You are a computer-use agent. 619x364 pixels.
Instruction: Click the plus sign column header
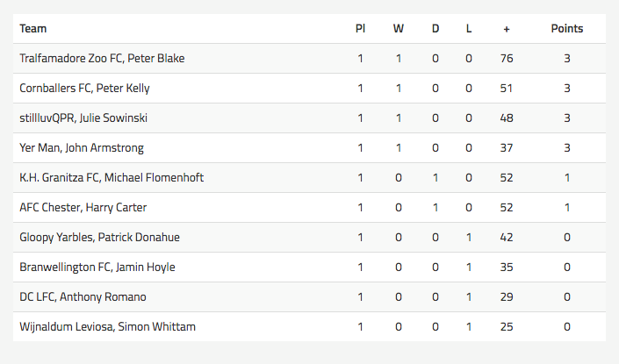(x=507, y=29)
